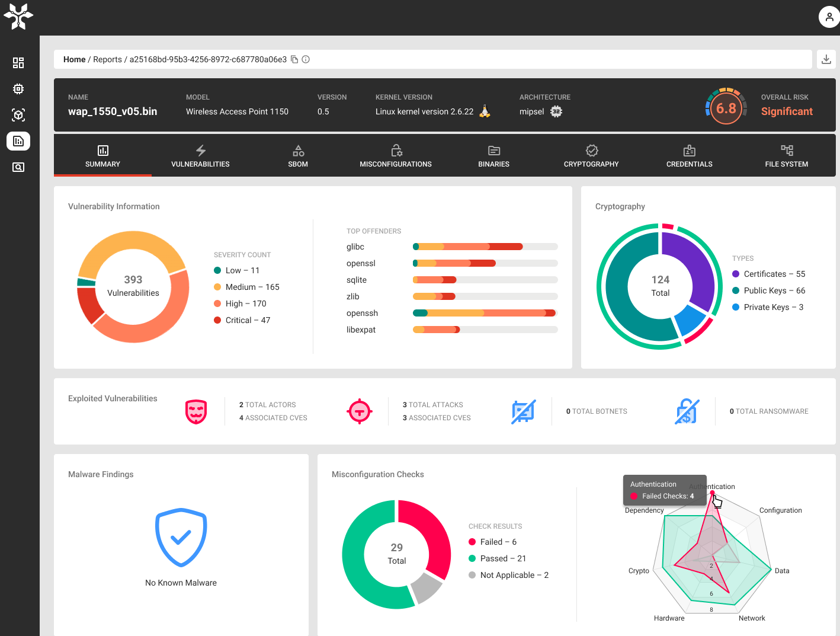Toggle the Critical severity legend entry
Screen dimensions: 840x636
click(x=242, y=319)
